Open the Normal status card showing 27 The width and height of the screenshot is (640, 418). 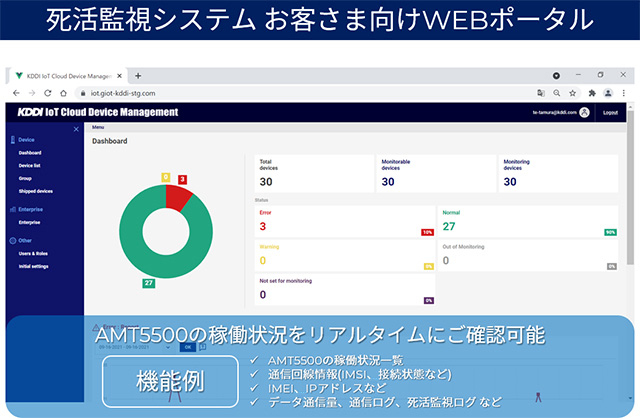click(x=528, y=221)
